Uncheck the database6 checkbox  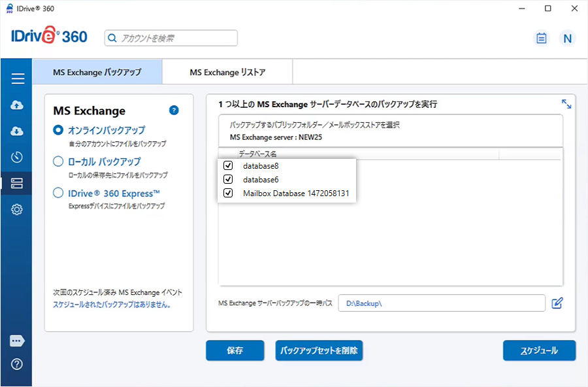[x=228, y=179]
